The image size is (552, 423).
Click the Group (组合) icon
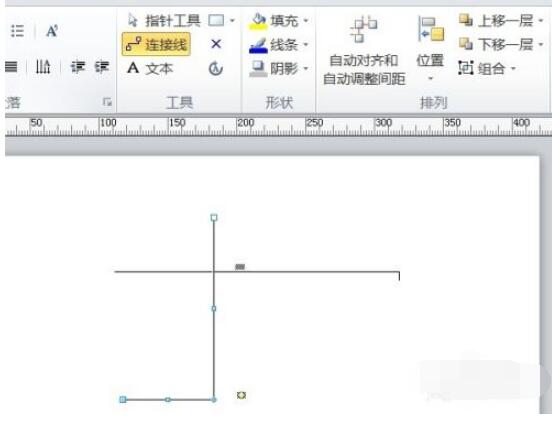click(x=465, y=68)
